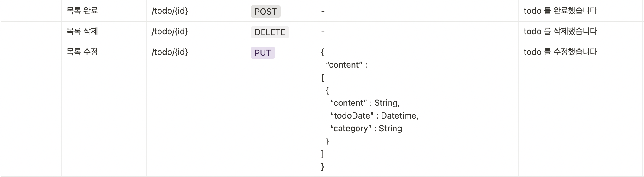The height and width of the screenshot is (177, 644).
Task: Click the dash in POST request body
Action: click(323, 11)
